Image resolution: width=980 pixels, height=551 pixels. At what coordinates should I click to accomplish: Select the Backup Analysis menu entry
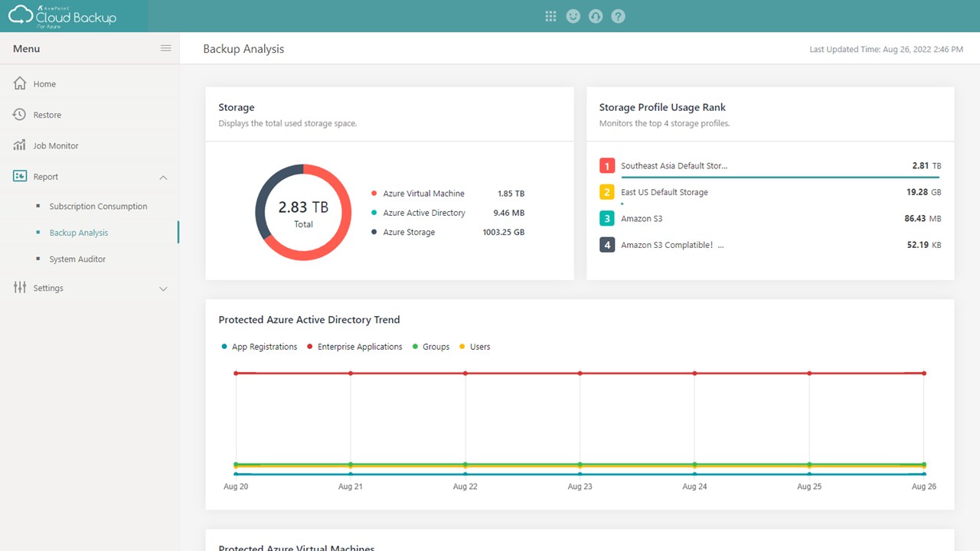pos(79,233)
